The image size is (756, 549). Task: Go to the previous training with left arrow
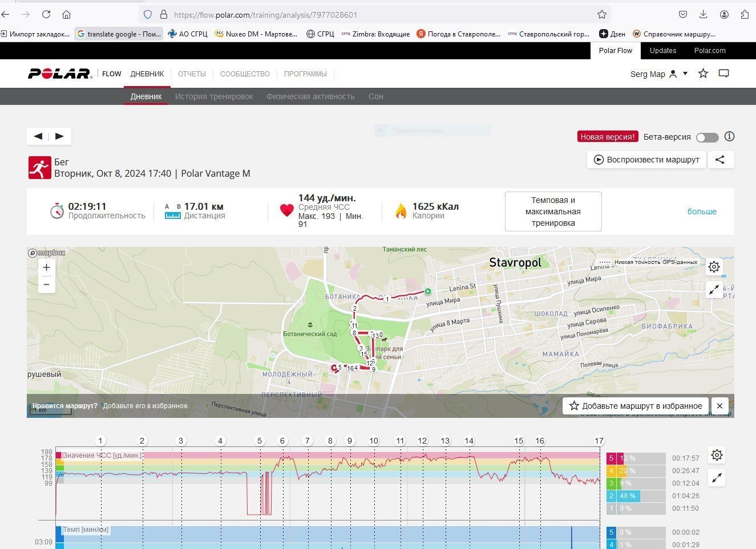(38, 136)
